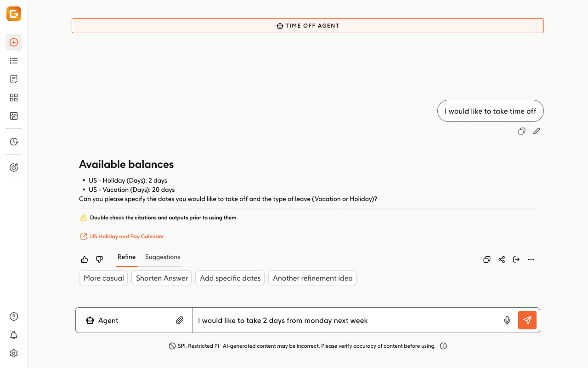Open the notifications bell icon
This screenshot has width=588, height=368.
tap(14, 335)
